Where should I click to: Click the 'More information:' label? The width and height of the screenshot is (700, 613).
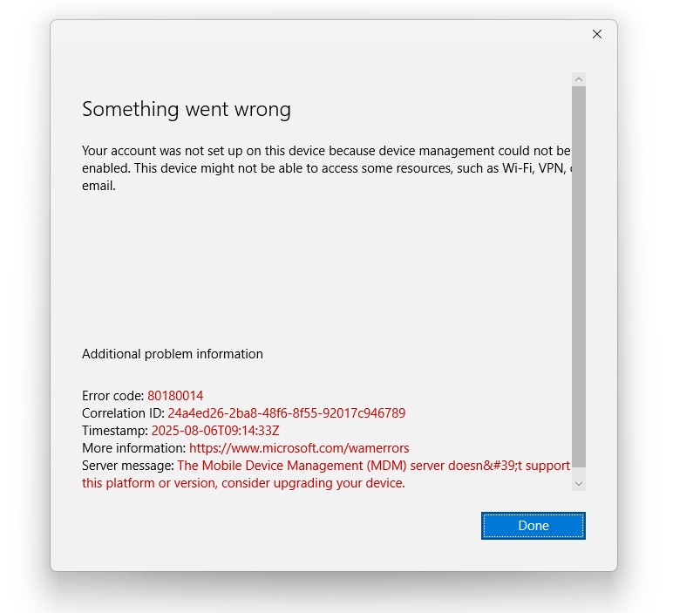tap(134, 448)
